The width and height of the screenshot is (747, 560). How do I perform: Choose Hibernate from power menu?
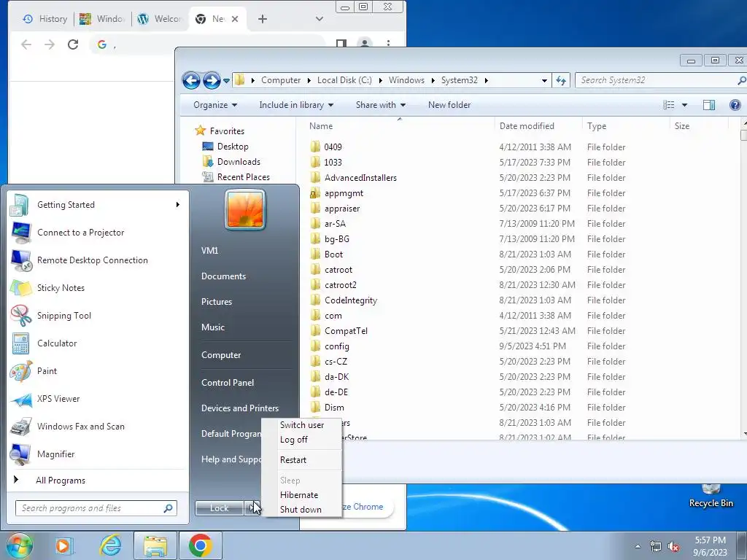pyautogui.click(x=302, y=495)
